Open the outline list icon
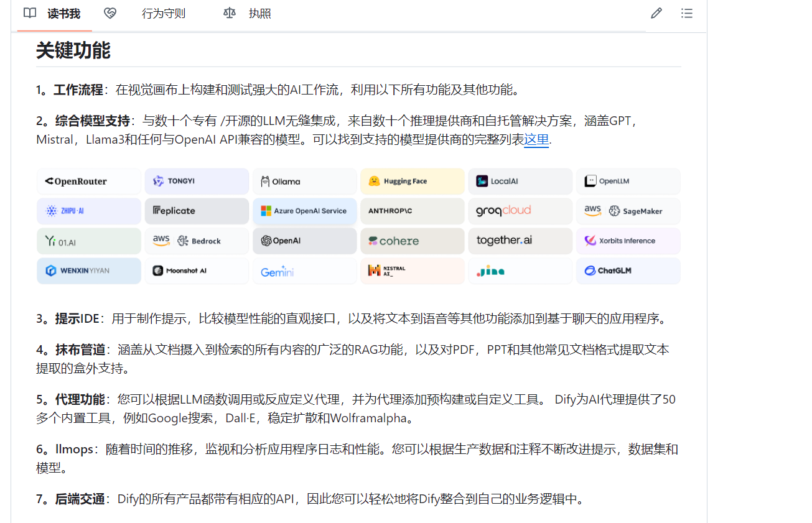 click(x=687, y=13)
